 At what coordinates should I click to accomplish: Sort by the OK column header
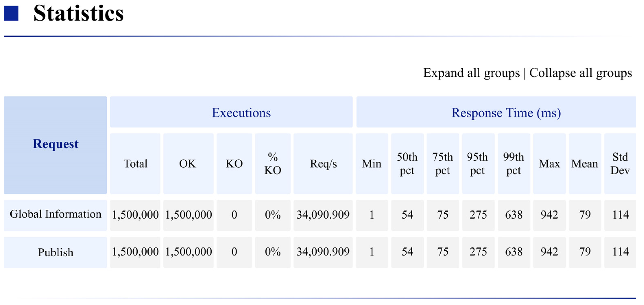(188, 164)
